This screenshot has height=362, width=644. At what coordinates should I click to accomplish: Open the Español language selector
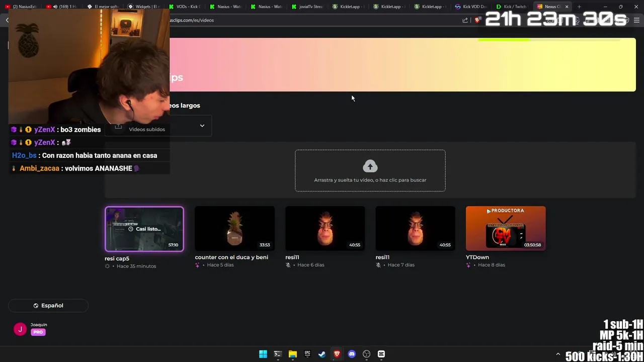[48, 306]
